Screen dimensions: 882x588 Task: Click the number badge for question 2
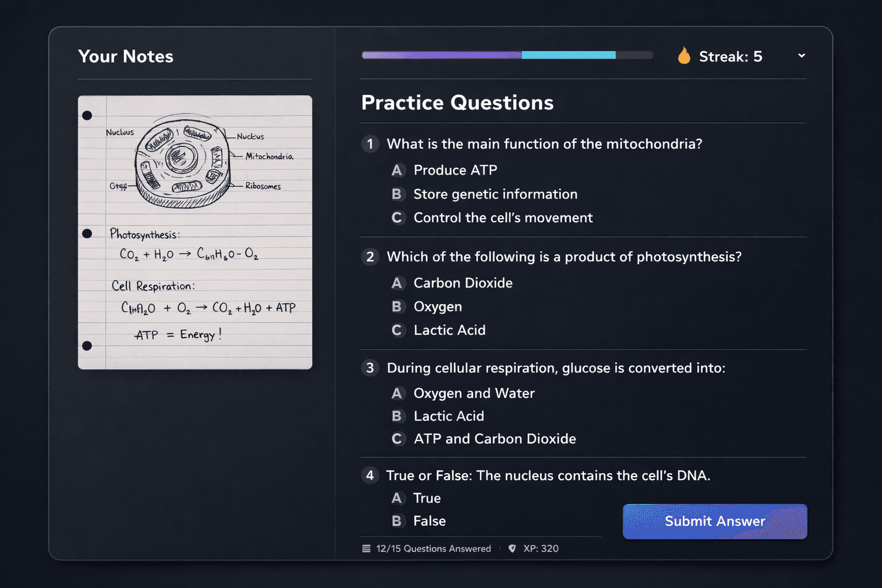coord(370,257)
